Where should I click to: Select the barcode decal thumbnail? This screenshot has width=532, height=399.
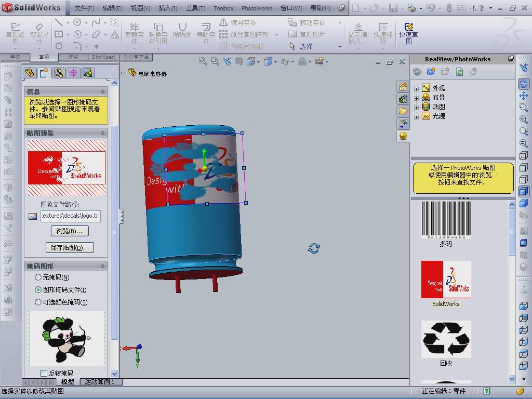[x=446, y=220]
